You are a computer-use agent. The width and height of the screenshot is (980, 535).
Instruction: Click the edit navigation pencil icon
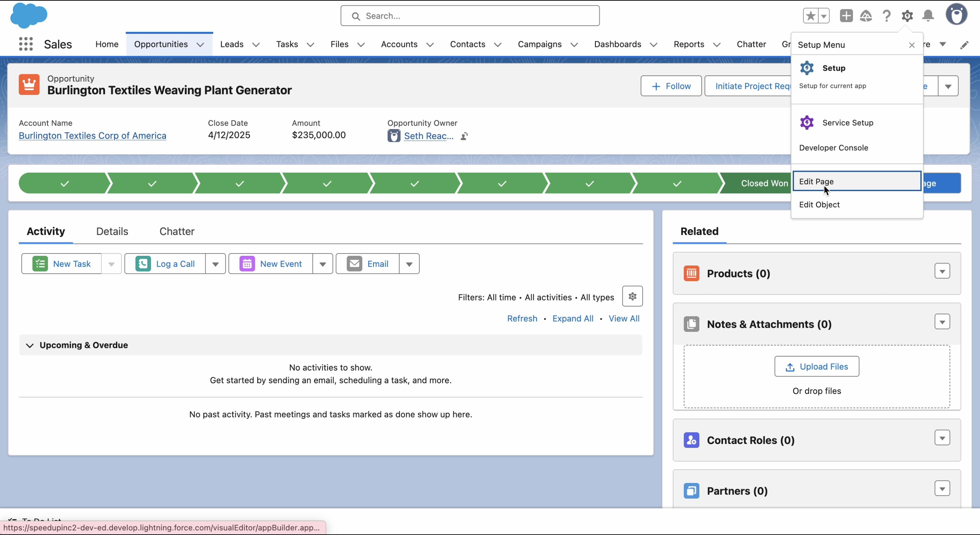click(x=964, y=45)
